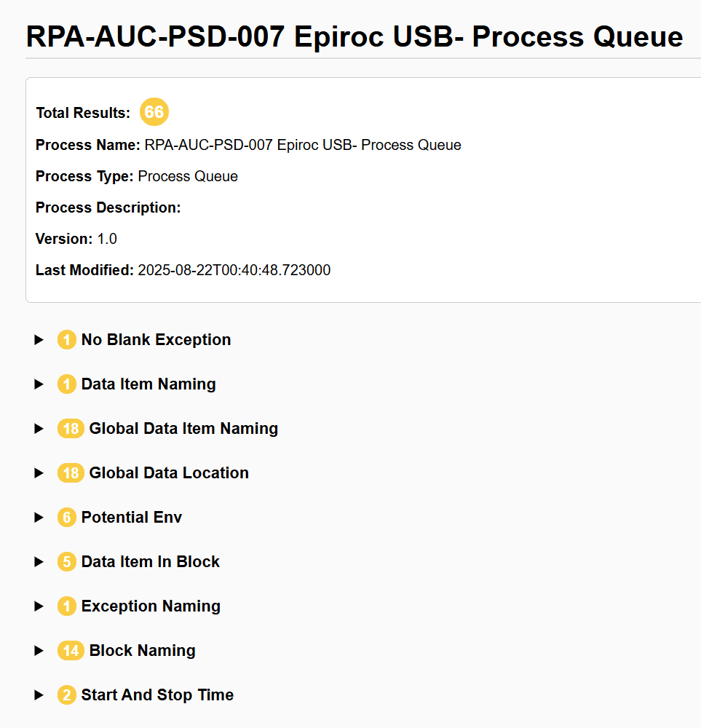Click the Start And Stop Time badge showing 2

coord(66,695)
